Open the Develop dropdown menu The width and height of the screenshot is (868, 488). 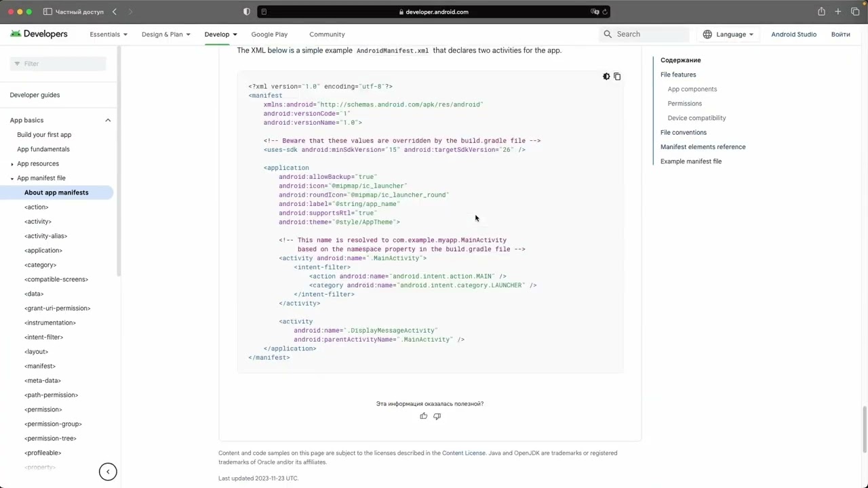pyautogui.click(x=221, y=34)
